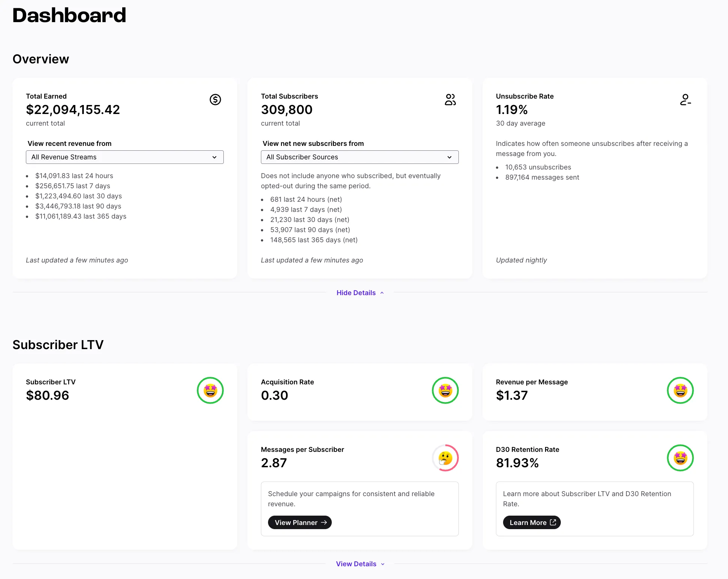This screenshot has height=579, width=728.
Task: Click the user-minus icon on Unsubscribe Rate
Action: 685,100
